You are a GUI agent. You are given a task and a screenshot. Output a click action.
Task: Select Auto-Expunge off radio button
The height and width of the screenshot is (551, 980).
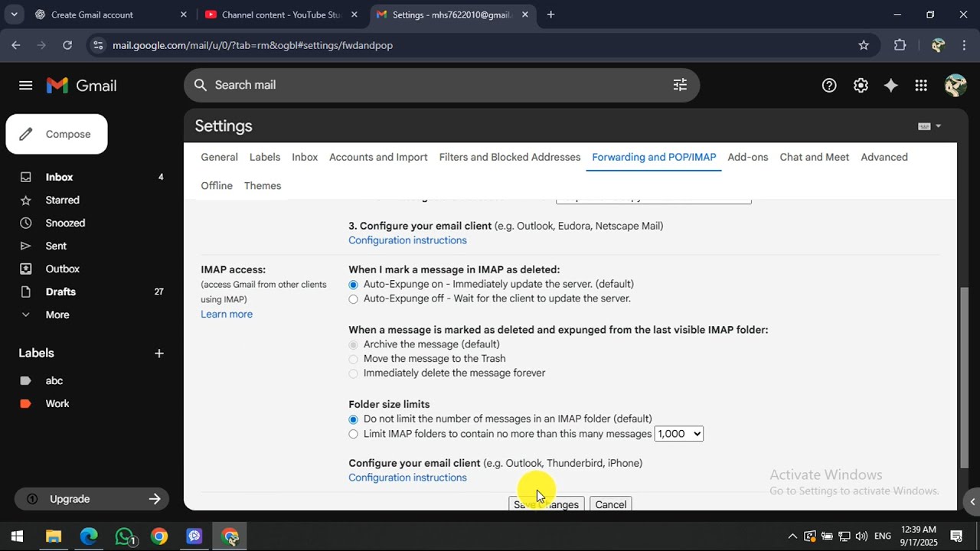pos(353,299)
